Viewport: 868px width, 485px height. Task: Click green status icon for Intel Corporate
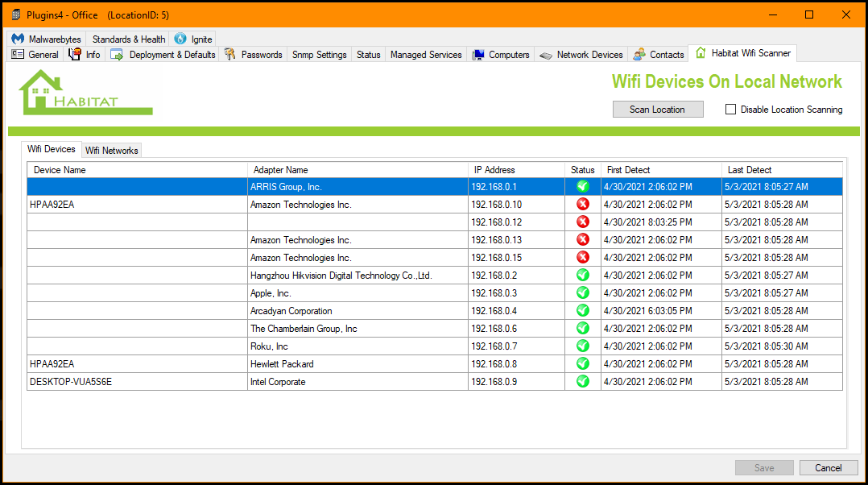(583, 382)
